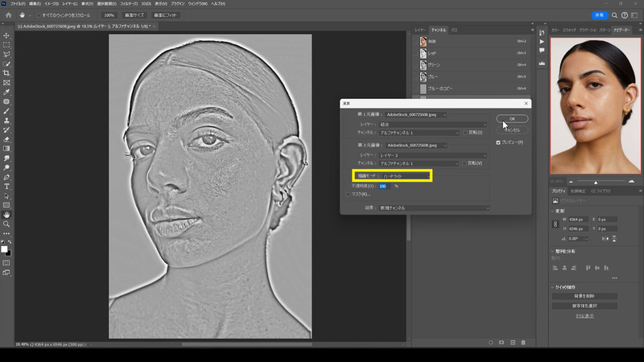
Task: Toggle the Preview checkbox in Calculations dialog
Action: (499, 142)
